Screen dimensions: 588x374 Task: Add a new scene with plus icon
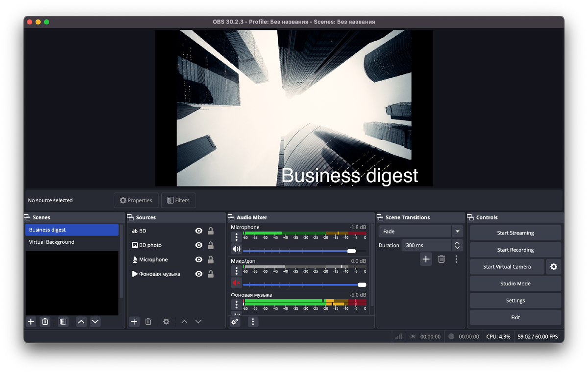point(31,322)
